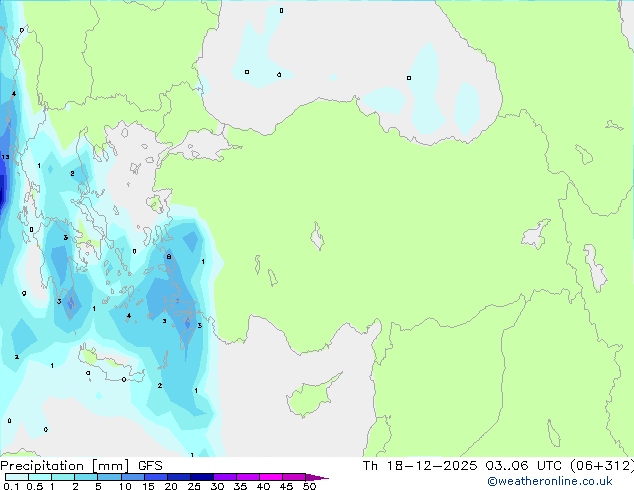Screen dimensions: 634x490
Task: Select the legend swatch between 5 and 10
Action: 109,477
